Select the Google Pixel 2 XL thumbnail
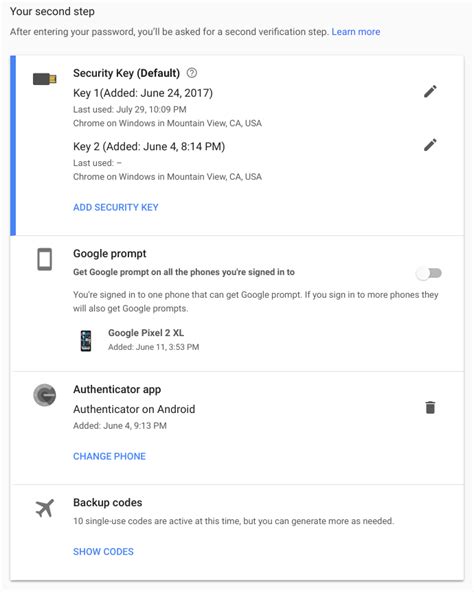The image size is (474, 592). coord(86,341)
